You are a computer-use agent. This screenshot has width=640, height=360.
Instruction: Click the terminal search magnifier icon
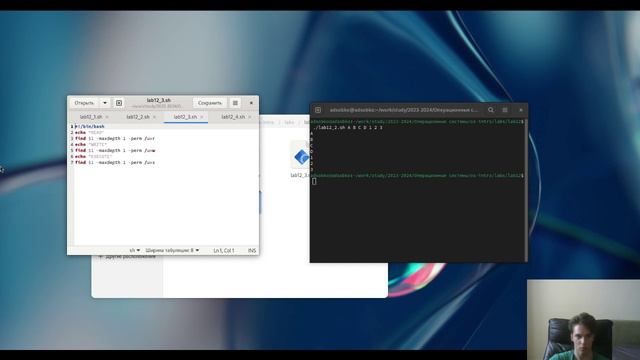pos(491,110)
